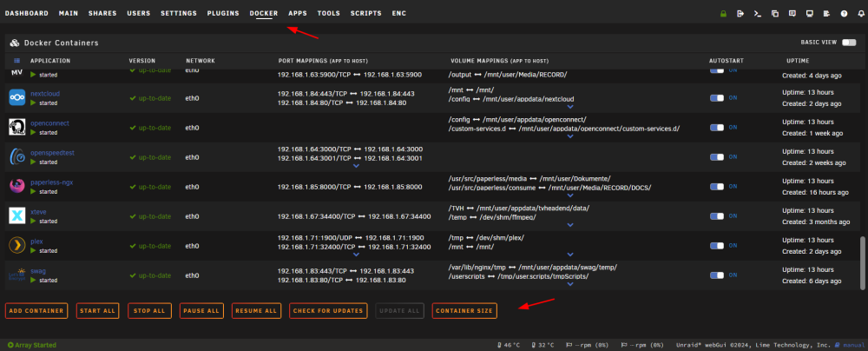This screenshot has width=868, height=351.
Task: Open the web terminal icon
Action: tap(757, 14)
